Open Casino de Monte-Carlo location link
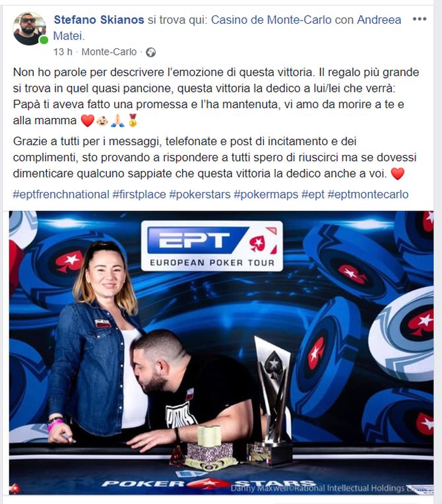The height and width of the screenshot is (504, 442). tap(271, 20)
